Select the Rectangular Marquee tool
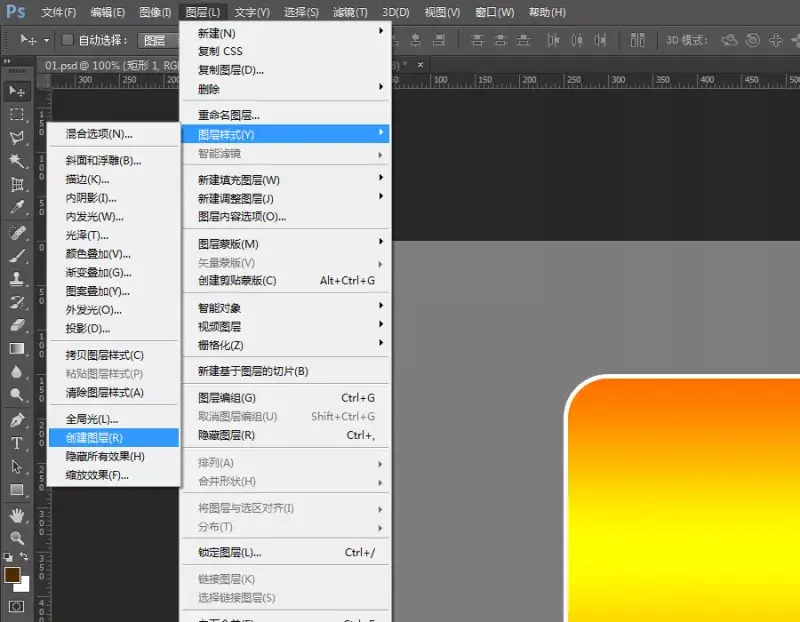The height and width of the screenshot is (622, 800). pyautogui.click(x=17, y=114)
